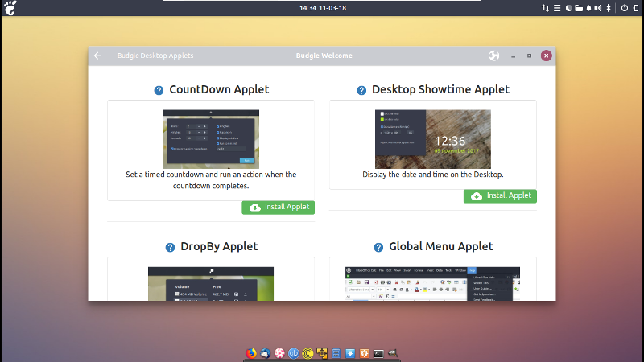Open the three-line menu tray icon
The width and height of the screenshot is (644, 362).
[557, 8]
